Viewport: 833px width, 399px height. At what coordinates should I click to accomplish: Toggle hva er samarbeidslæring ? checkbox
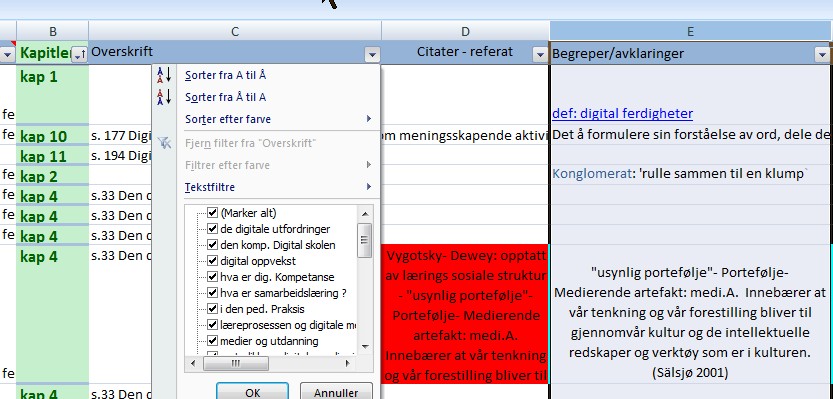212,293
